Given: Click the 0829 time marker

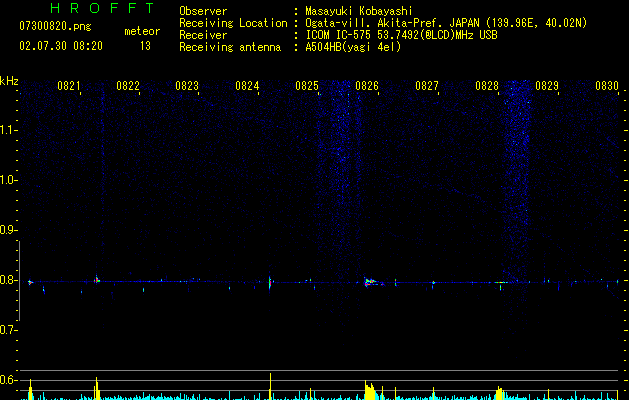Looking at the screenshot, I should point(547,86).
